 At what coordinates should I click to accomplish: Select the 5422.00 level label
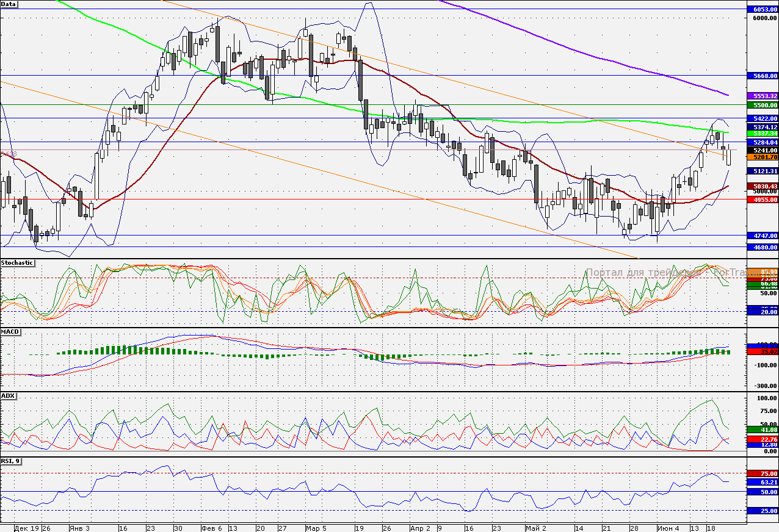(763, 119)
